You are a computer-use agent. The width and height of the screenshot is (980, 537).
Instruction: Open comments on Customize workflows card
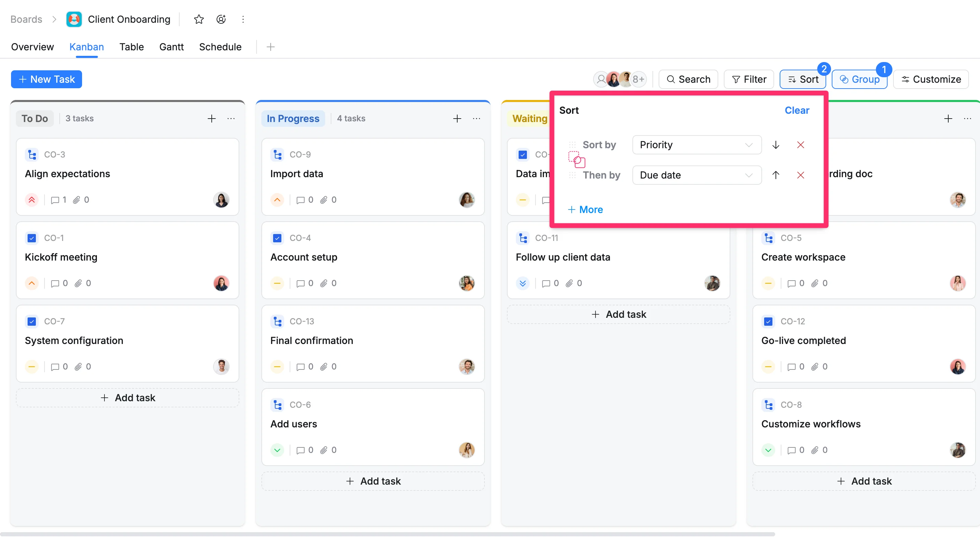click(796, 450)
